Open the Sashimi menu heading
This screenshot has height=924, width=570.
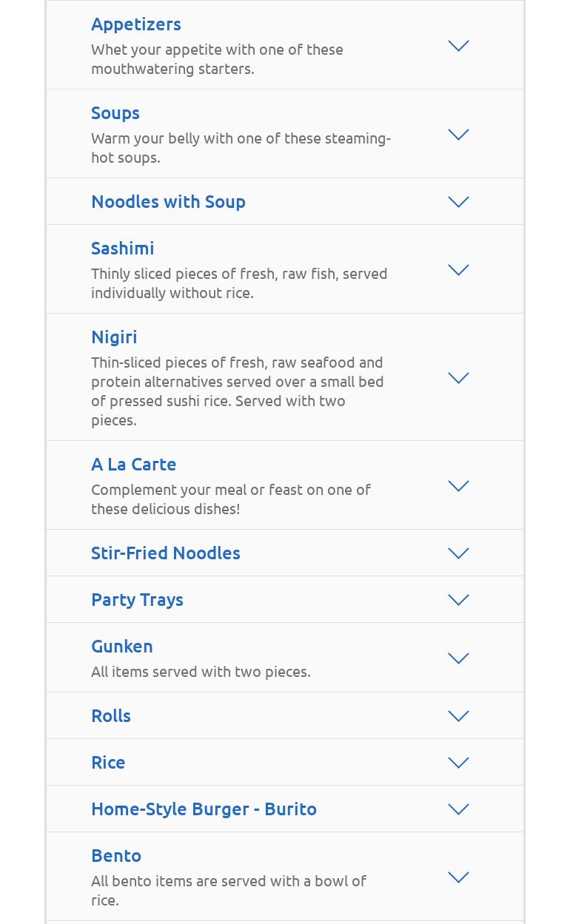tap(123, 248)
